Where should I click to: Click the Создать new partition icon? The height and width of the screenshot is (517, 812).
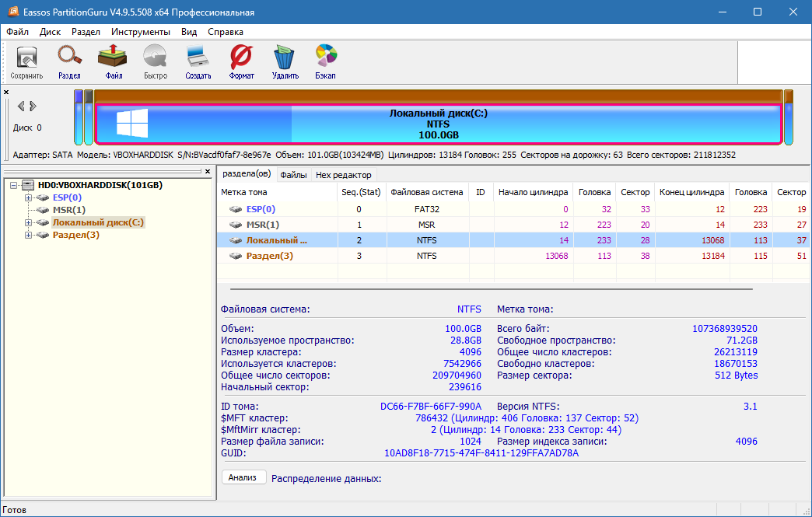click(198, 62)
